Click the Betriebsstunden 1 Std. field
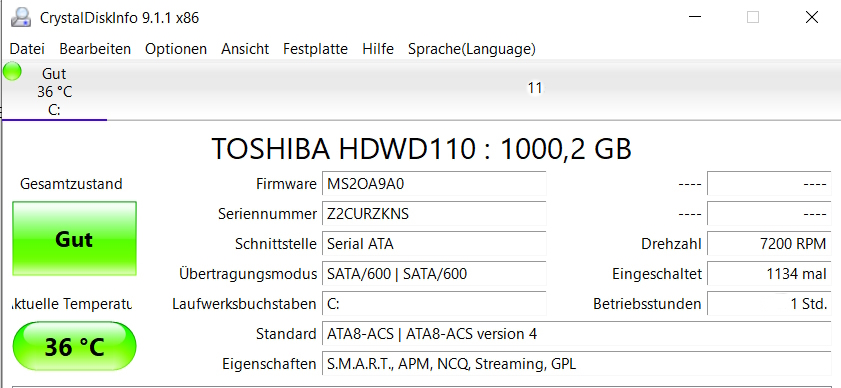The image size is (841, 388). [769, 304]
